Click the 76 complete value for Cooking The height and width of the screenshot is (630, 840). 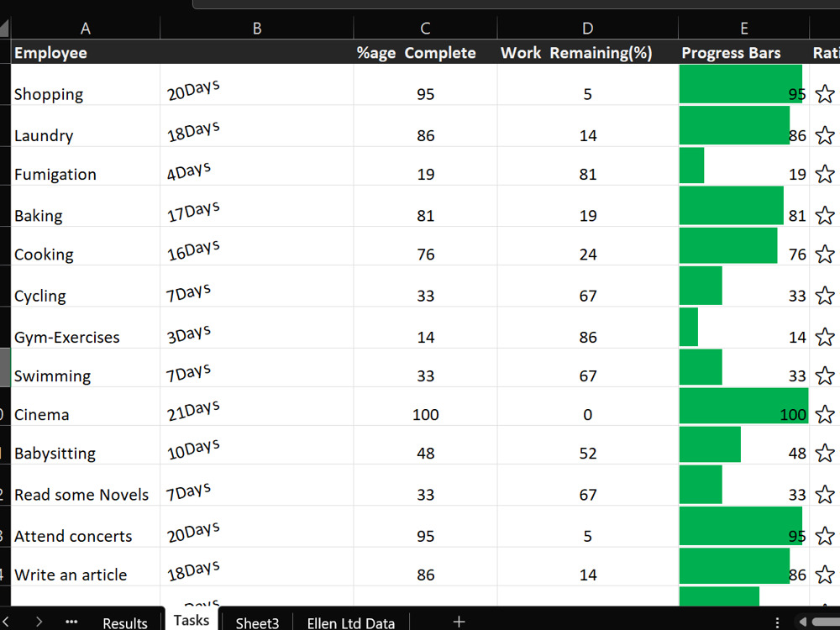(x=425, y=246)
